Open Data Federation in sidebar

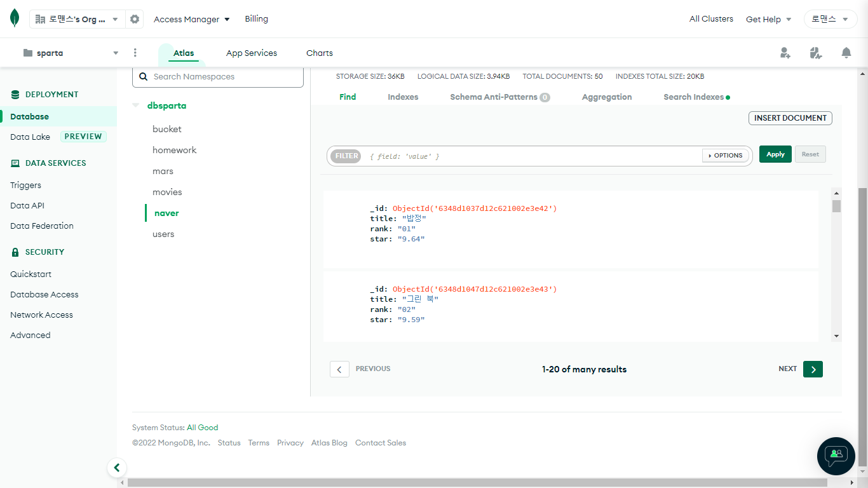pyautogui.click(x=42, y=226)
